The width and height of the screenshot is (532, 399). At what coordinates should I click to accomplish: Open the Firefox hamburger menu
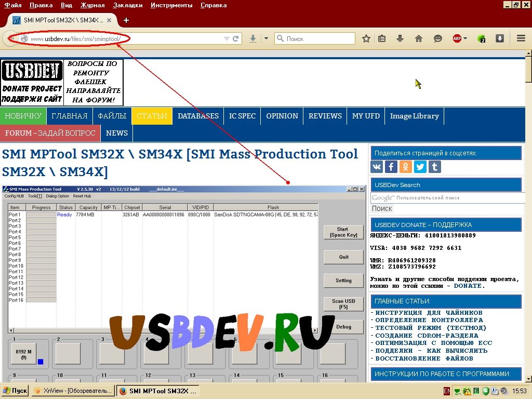[521, 38]
